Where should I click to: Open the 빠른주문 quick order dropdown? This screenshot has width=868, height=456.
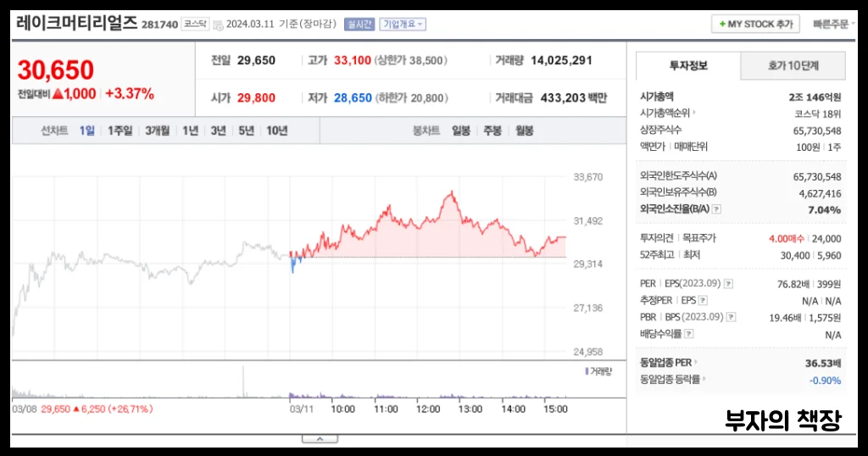833,24
